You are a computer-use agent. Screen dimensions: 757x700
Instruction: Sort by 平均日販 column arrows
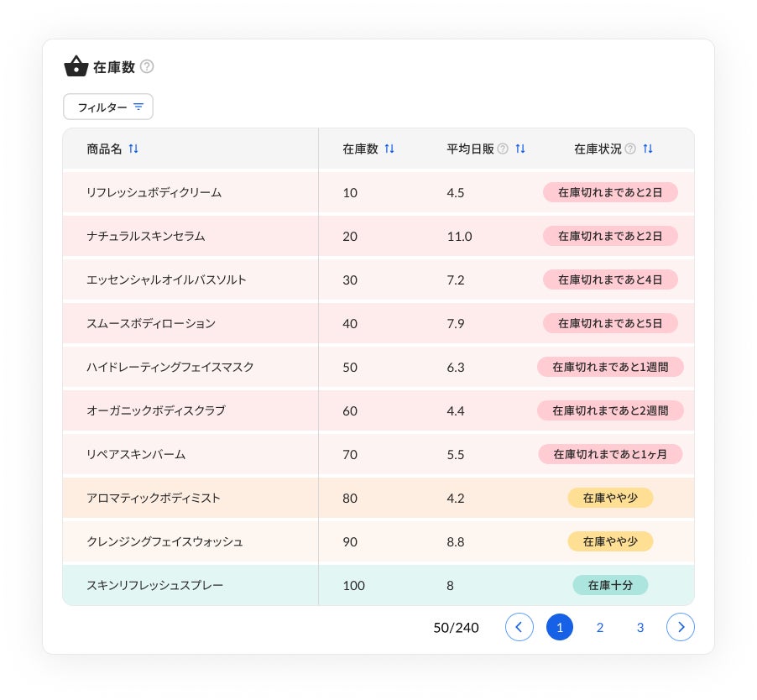(520, 149)
